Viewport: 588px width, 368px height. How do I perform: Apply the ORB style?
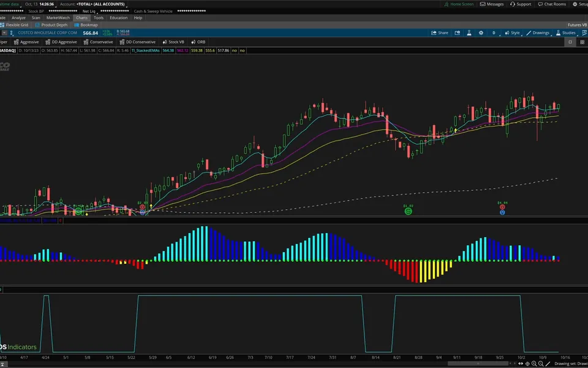(x=198, y=42)
